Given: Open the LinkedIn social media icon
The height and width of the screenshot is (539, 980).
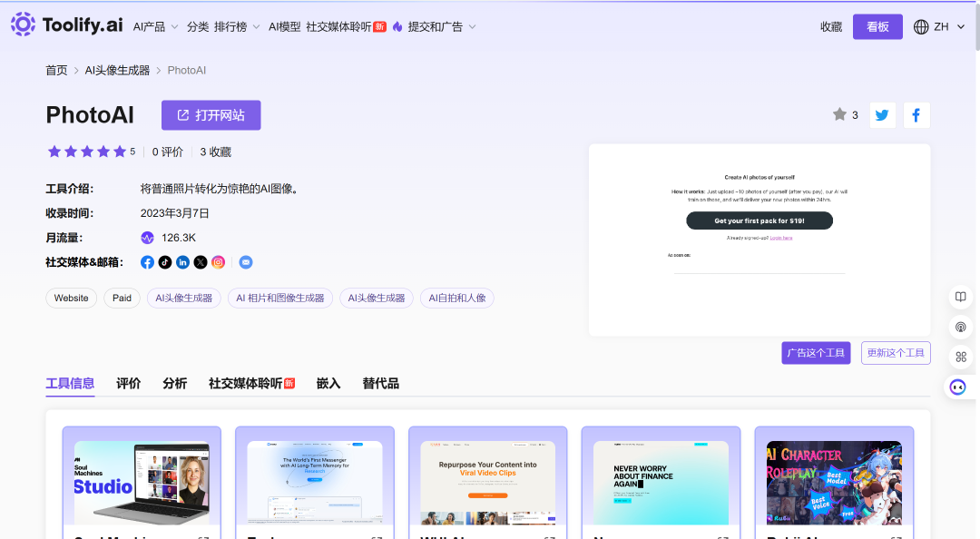Looking at the screenshot, I should (182, 262).
